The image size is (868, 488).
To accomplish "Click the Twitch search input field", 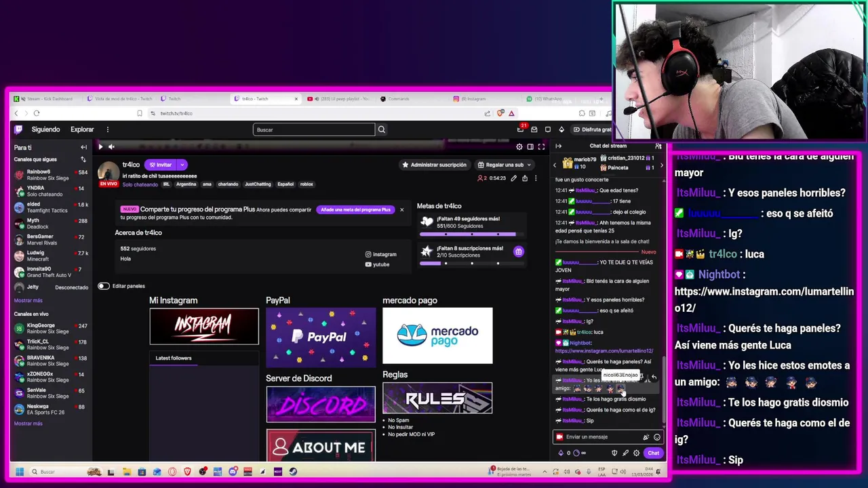I will [x=313, y=129].
